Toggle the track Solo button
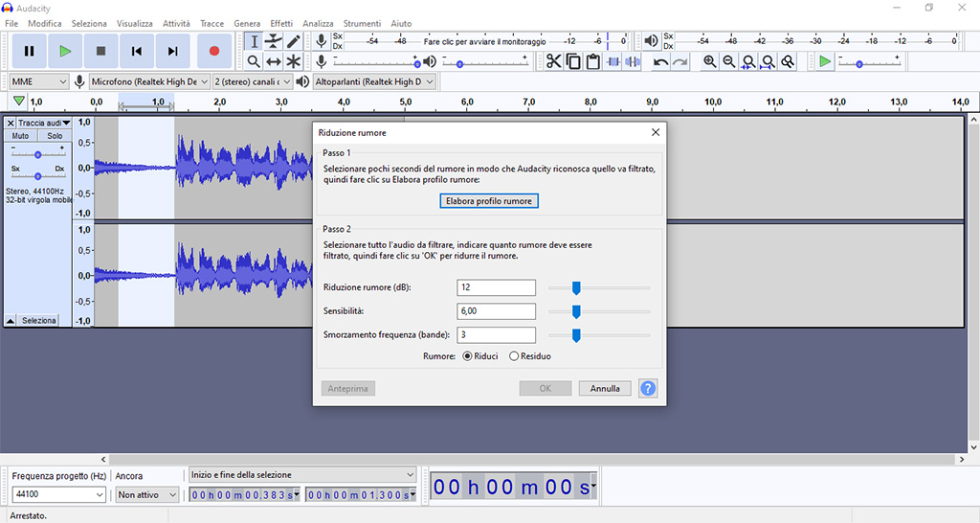 (55, 136)
